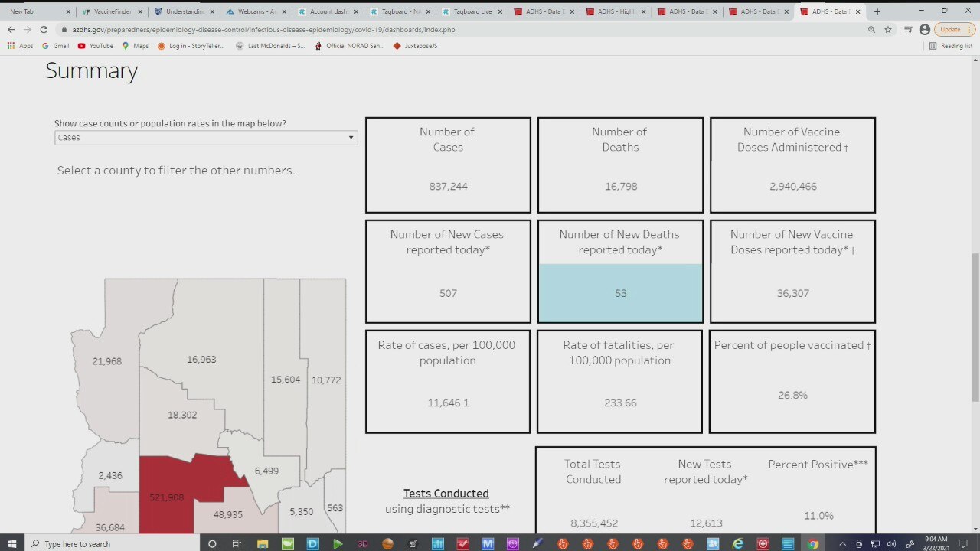Open the YouTube bookmark
This screenshot has width=980, height=551.
(x=95, y=46)
